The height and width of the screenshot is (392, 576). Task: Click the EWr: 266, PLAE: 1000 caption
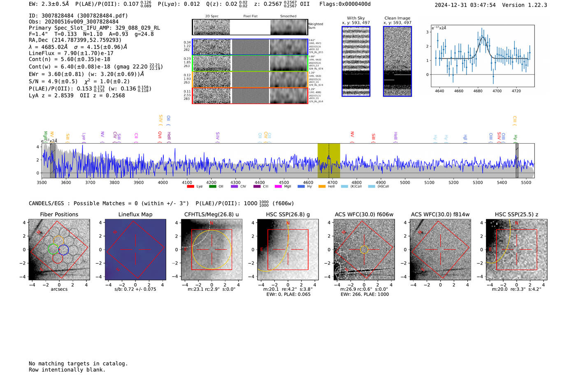point(365,295)
